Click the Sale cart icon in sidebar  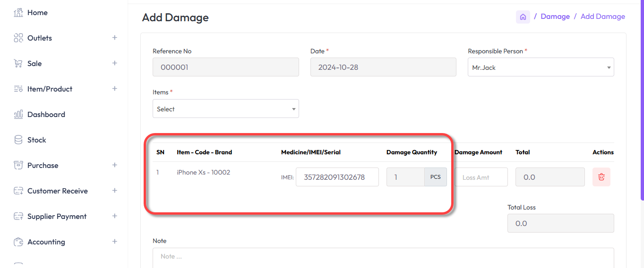pyautogui.click(x=18, y=64)
